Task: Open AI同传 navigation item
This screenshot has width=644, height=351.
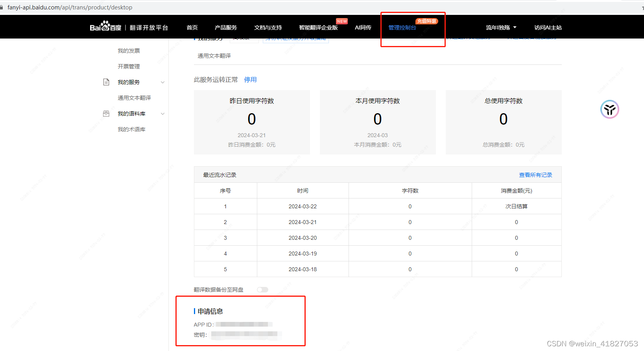Action: click(x=363, y=28)
